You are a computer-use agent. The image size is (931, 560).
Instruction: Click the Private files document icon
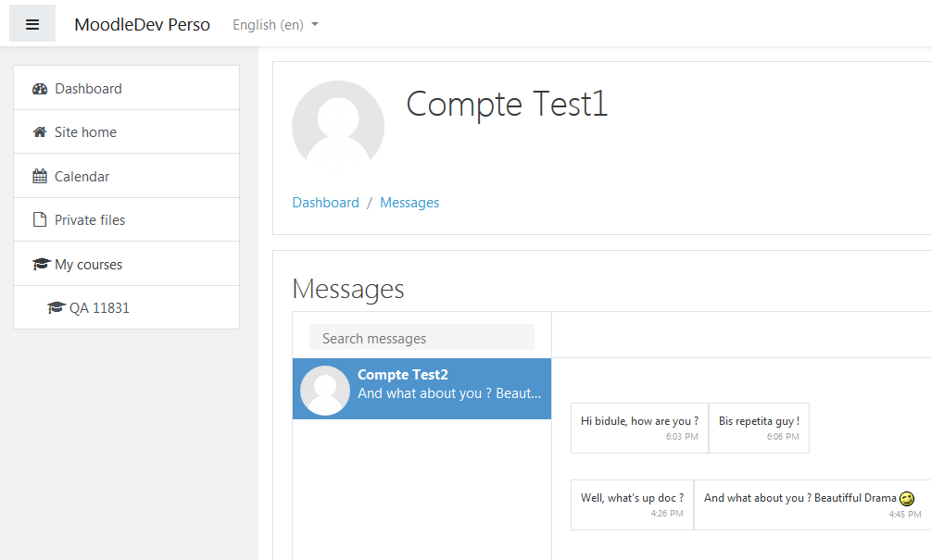pyautogui.click(x=40, y=219)
